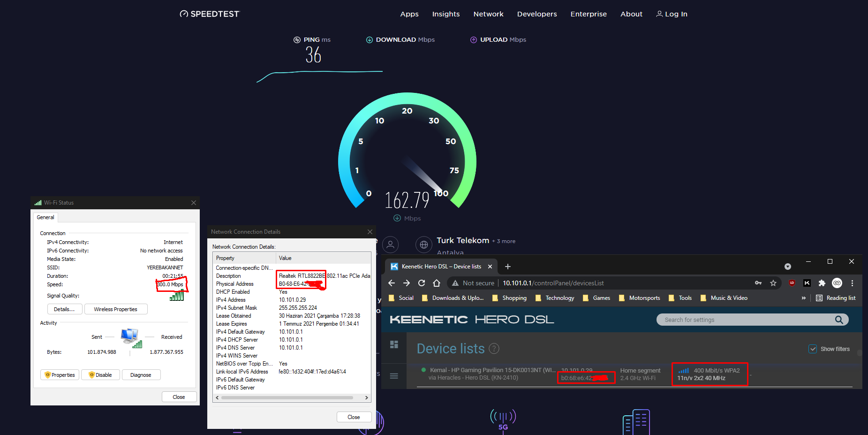The width and height of the screenshot is (868, 435).
Task: Click the Keenetic extension icon in toolbar
Action: pyautogui.click(x=807, y=283)
